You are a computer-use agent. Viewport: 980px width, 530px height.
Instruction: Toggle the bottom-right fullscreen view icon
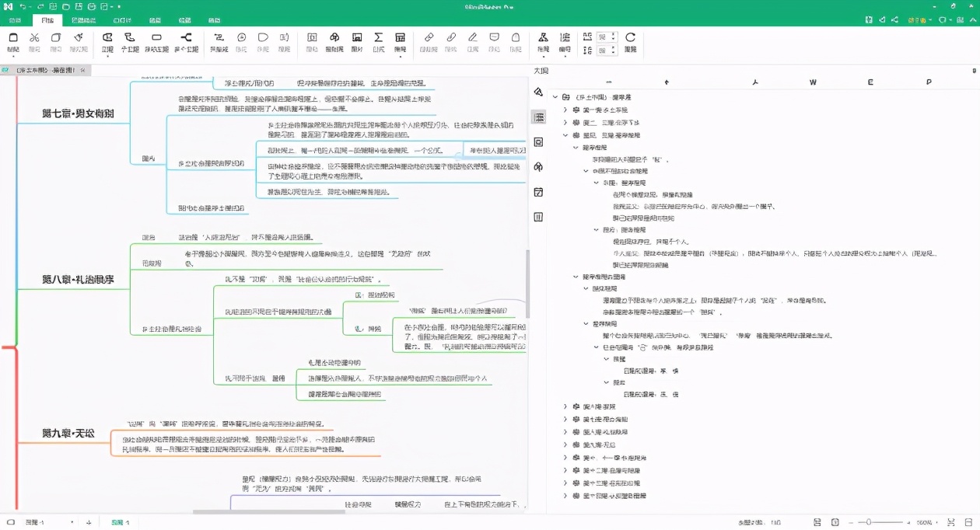pyautogui.click(x=952, y=521)
